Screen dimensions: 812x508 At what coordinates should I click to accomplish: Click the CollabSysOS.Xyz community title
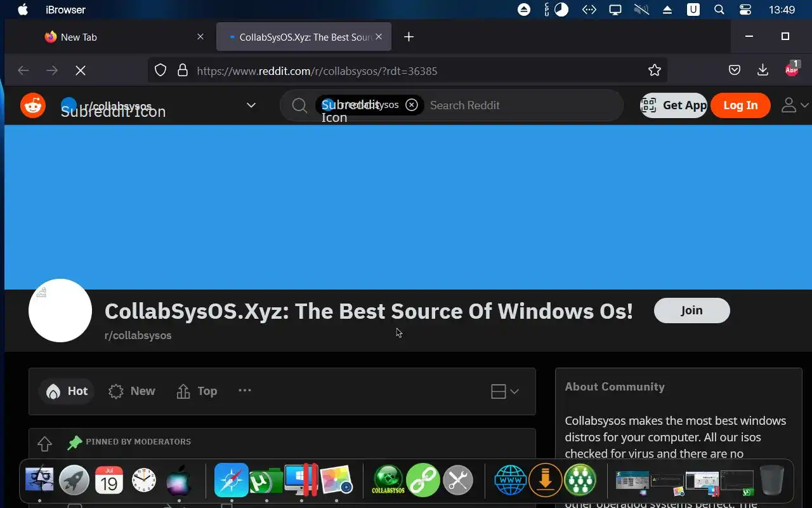(x=369, y=311)
